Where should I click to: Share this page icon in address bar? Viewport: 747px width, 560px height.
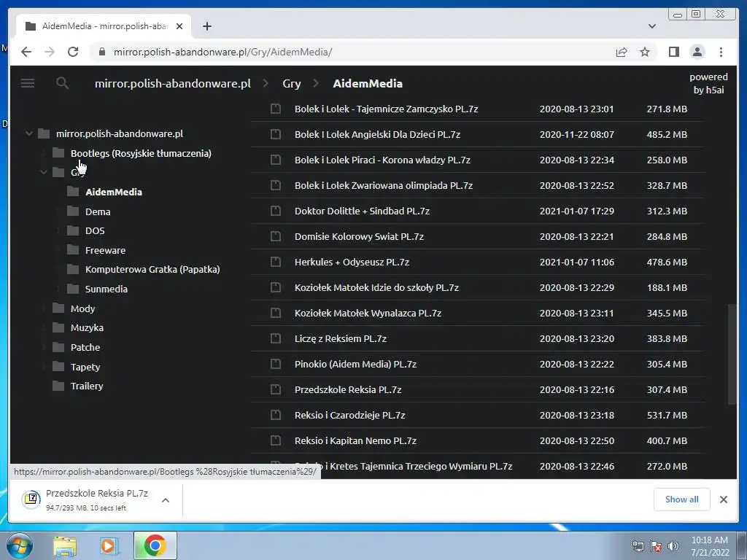622,52
